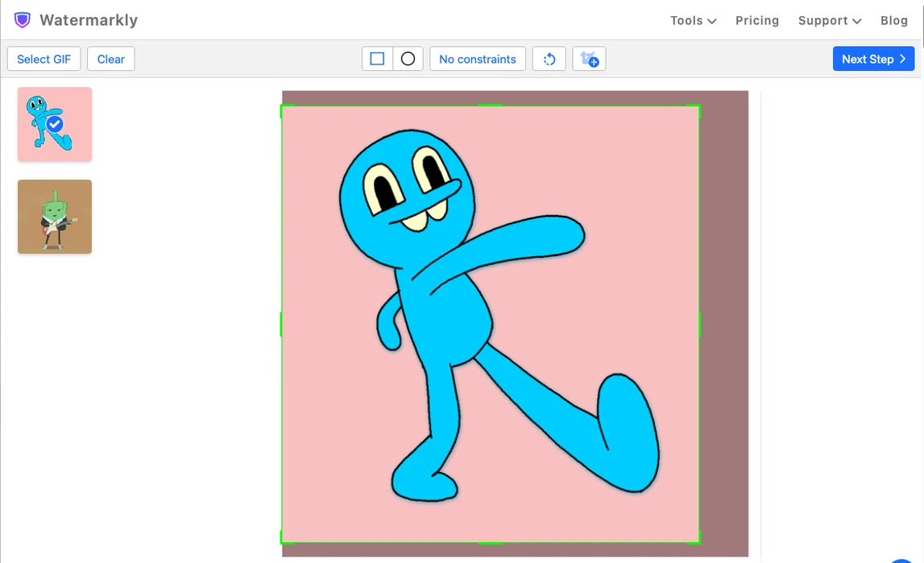Go to the Pricing page
This screenshot has width=924, height=563.
757,21
